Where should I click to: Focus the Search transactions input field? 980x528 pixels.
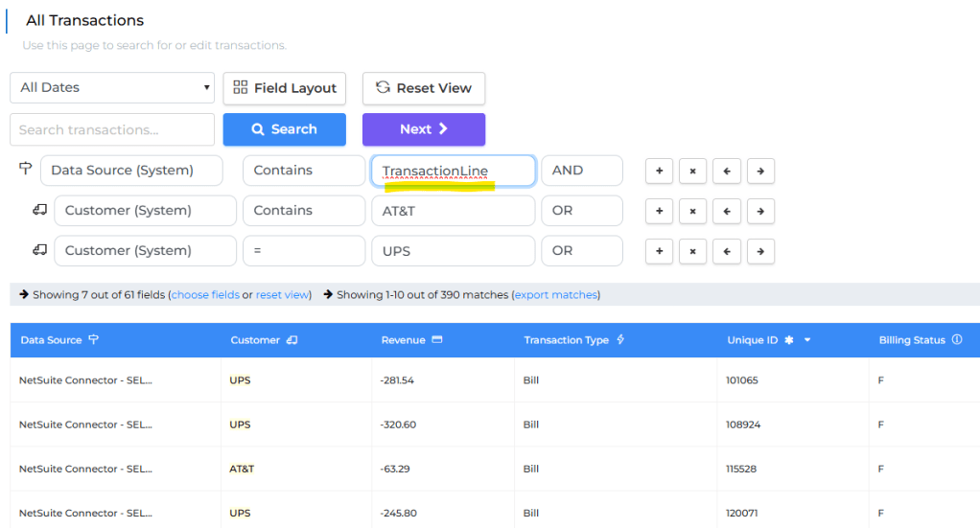(x=112, y=129)
